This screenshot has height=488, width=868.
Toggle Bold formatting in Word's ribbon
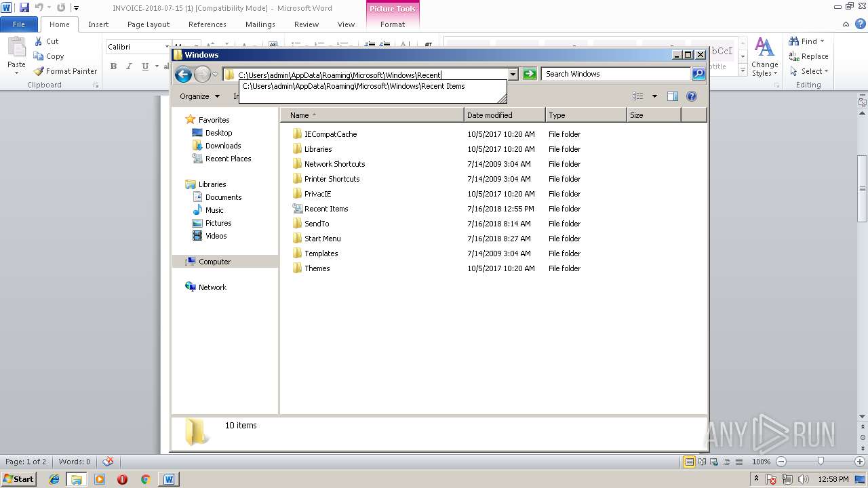[x=113, y=66]
